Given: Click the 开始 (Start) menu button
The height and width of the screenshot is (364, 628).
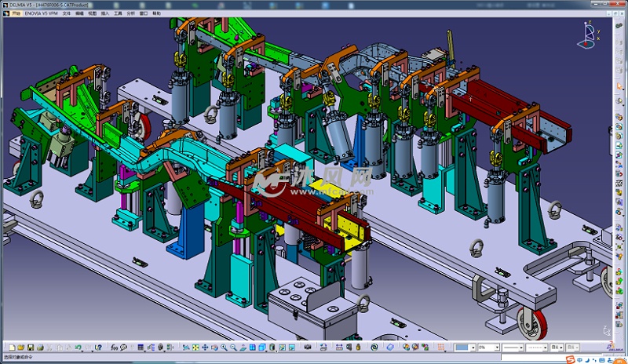Looking at the screenshot, I should 15,14.
